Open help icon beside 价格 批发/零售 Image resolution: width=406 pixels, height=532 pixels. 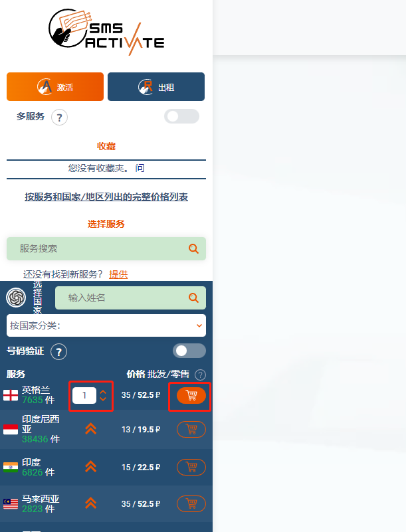click(200, 375)
